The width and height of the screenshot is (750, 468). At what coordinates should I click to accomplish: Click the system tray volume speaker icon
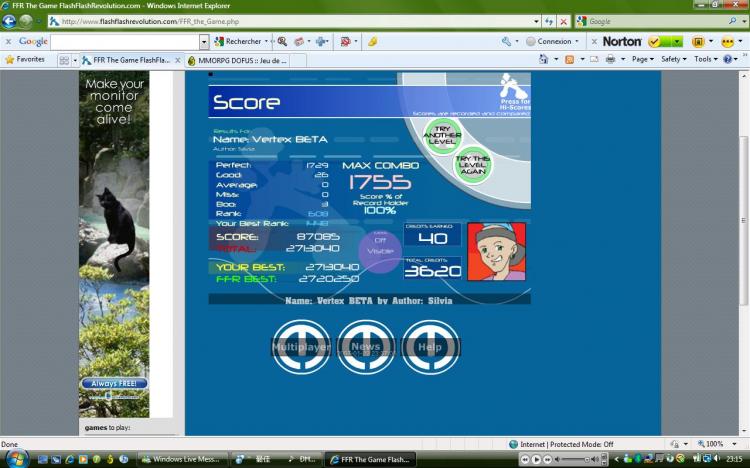click(716, 459)
